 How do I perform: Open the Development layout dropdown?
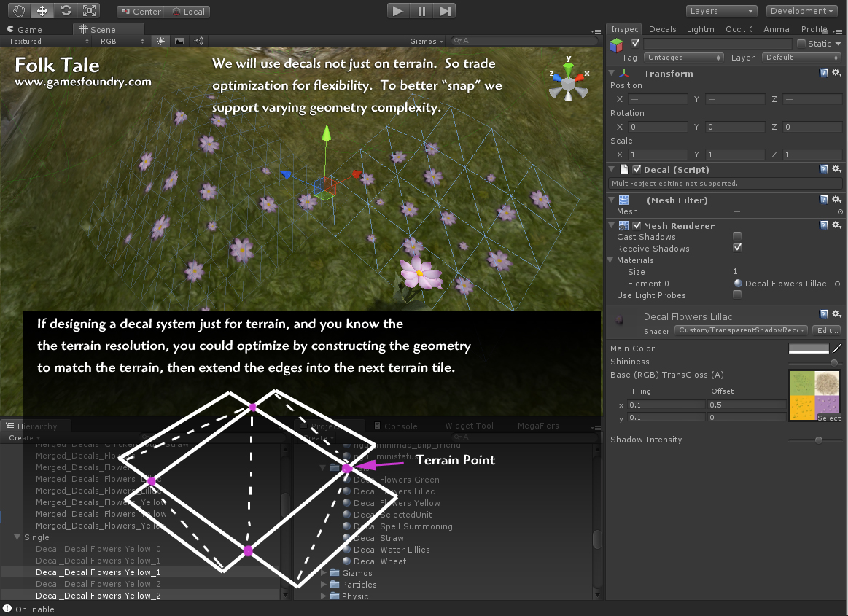pyautogui.click(x=801, y=11)
